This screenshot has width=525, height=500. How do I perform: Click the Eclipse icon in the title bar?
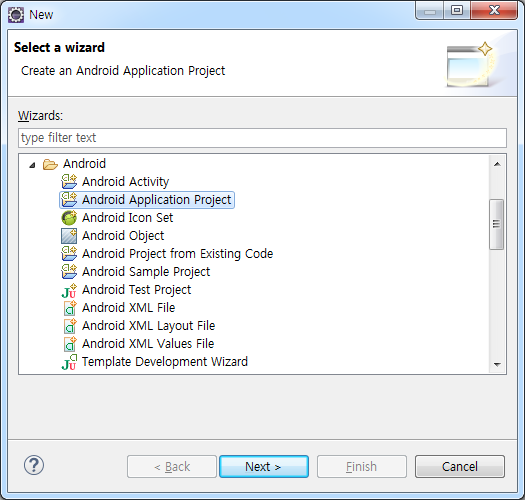tap(16, 15)
